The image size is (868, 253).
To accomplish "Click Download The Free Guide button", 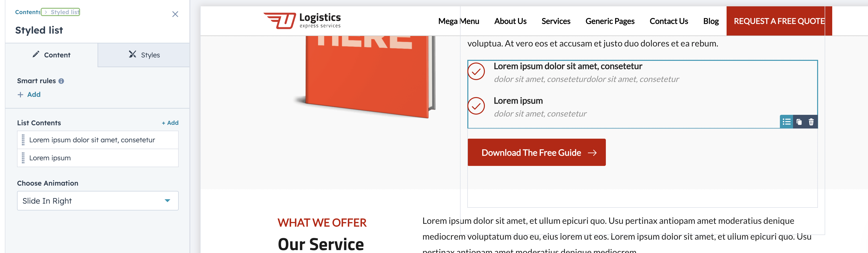I will click(x=536, y=153).
